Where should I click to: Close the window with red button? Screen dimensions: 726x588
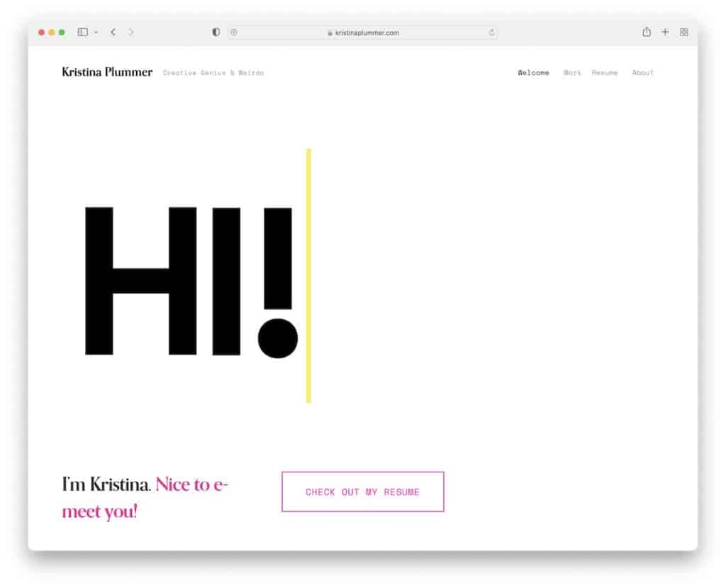coord(41,32)
